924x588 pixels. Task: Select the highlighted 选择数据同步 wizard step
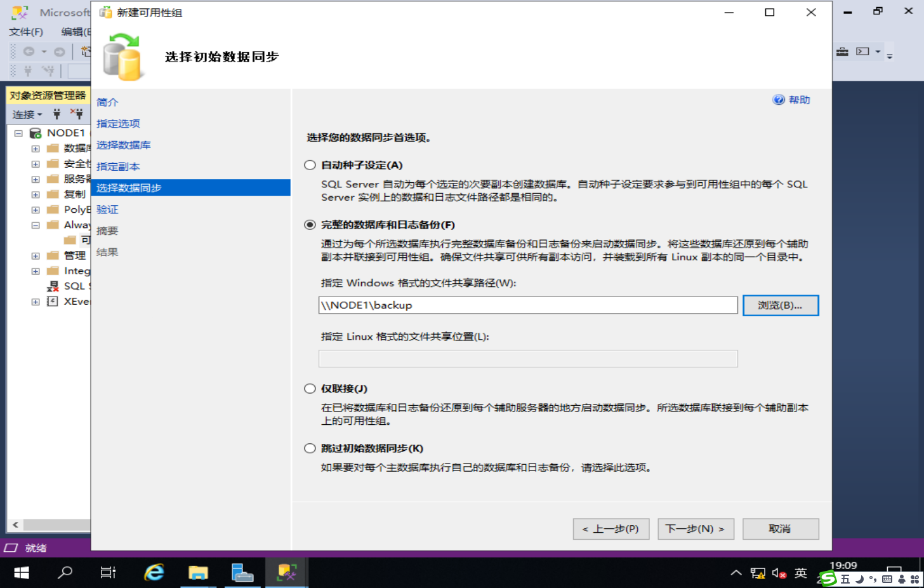tap(191, 188)
